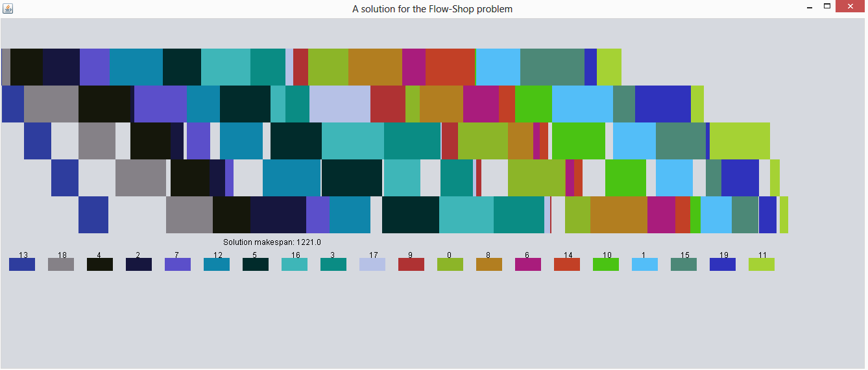
Task: Click the orange-red job 14 bar in the top row
Action: coord(450,67)
